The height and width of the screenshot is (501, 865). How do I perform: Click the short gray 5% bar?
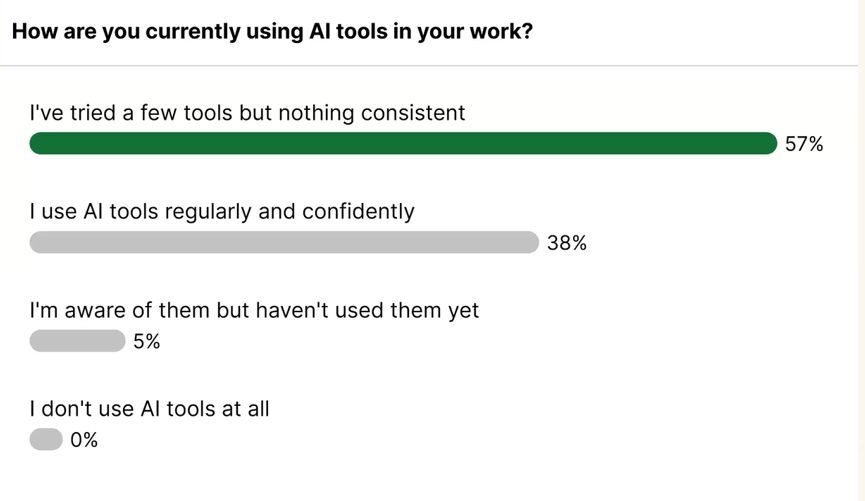coord(77,341)
